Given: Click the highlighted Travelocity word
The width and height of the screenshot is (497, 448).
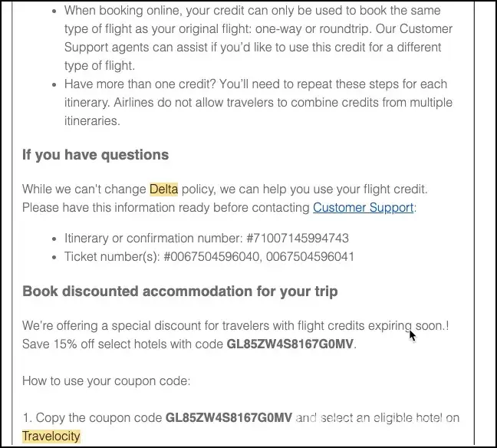Looking at the screenshot, I should click(x=51, y=436).
